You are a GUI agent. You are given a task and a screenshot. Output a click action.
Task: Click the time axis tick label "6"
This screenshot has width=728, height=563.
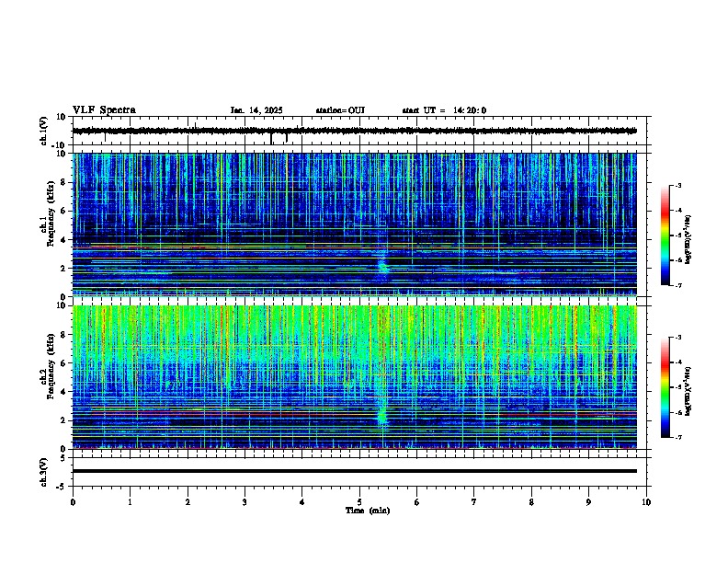point(417,502)
